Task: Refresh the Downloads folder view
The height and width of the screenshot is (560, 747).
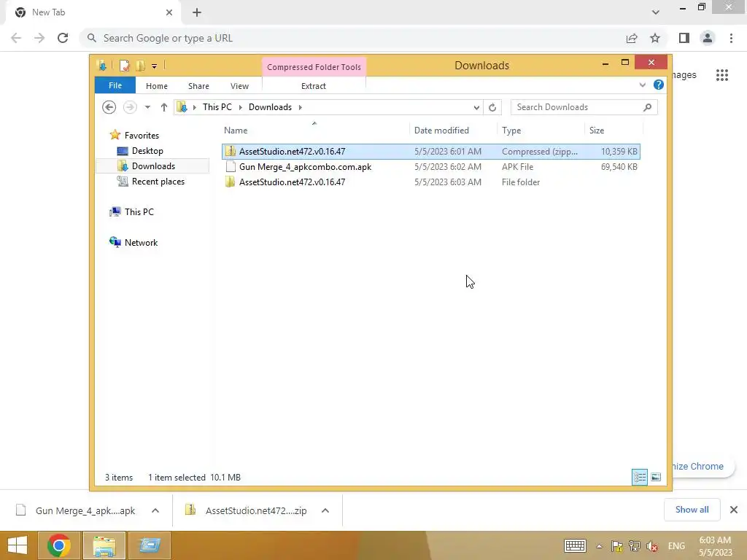Action: 492,108
